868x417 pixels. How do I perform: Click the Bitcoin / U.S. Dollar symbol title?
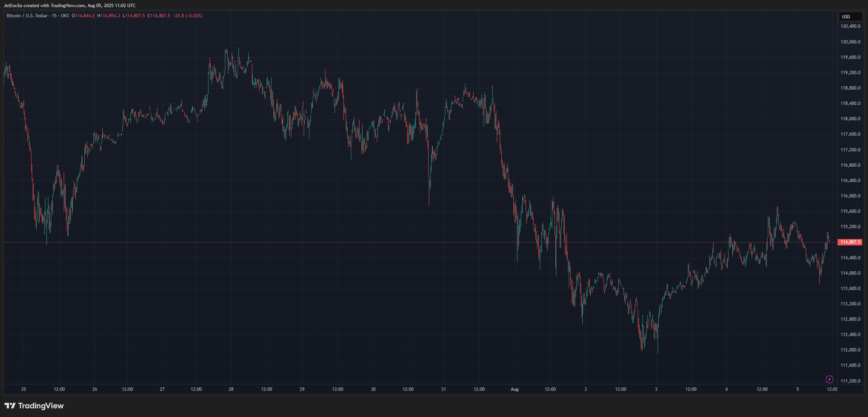click(27, 16)
